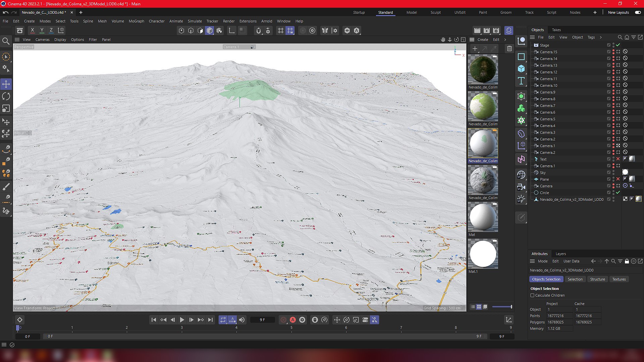Click the current frame field showing 9 F
This screenshot has height=362, width=644.
tap(262, 320)
